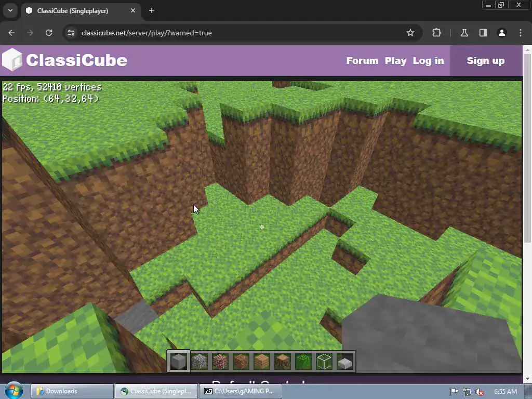Image resolution: width=532 pixels, height=399 pixels.
Task: Click the page vertical scrollbar thumb
Action: tap(527, 148)
